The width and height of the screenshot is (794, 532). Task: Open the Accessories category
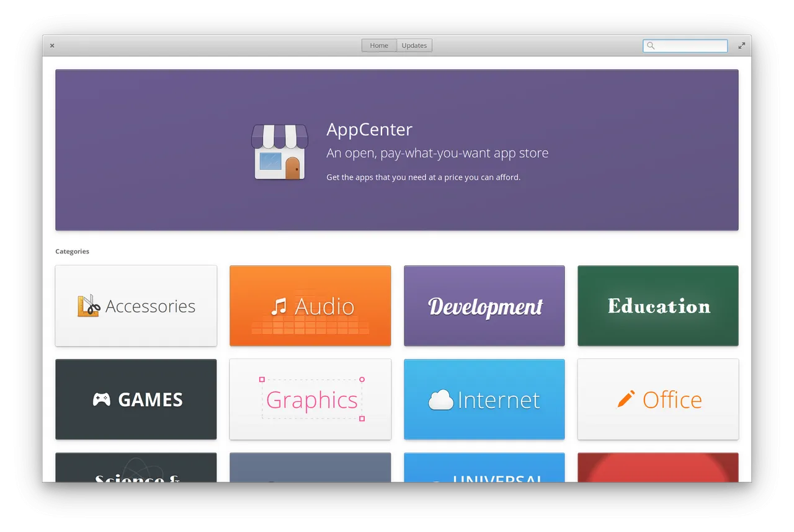tap(136, 306)
